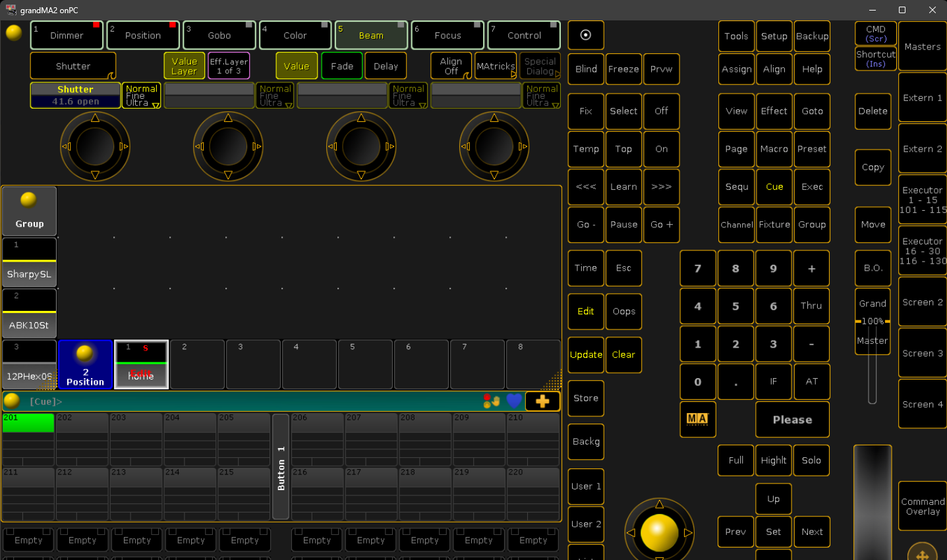Toggle Blind mode

tap(586, 69)
